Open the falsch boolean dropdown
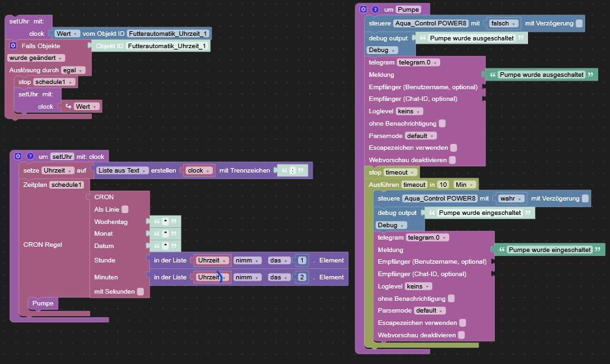The height and width of the screenshot is (364, 610). (x=504, y=23)
